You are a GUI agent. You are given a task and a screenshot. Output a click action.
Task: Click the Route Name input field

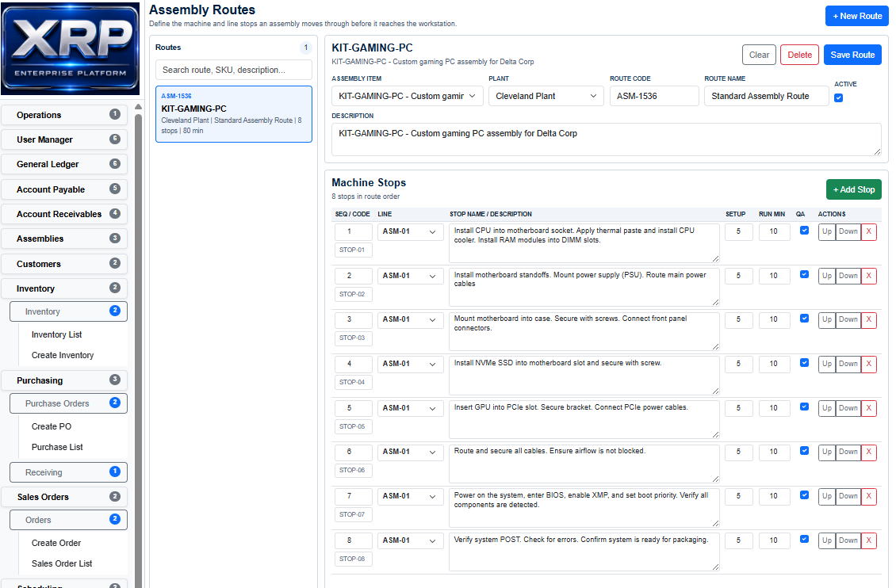tap(766, 96)
